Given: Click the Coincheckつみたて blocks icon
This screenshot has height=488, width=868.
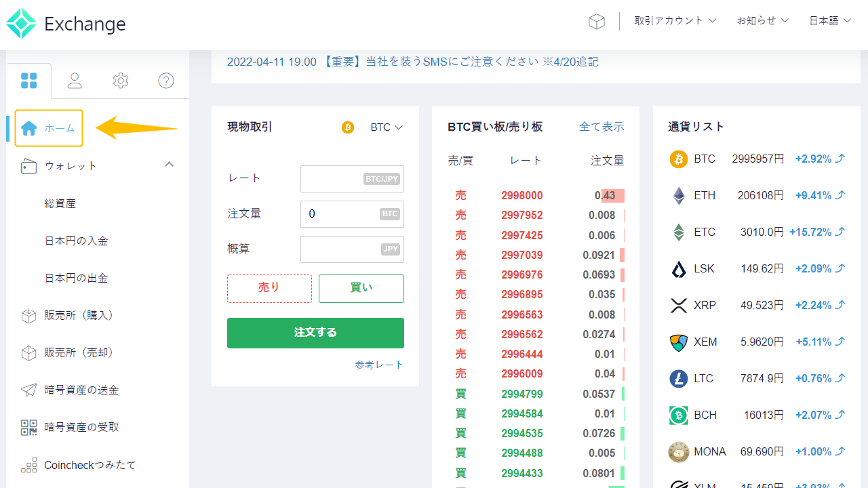Looking at the screenshot, I should [28, 465].
